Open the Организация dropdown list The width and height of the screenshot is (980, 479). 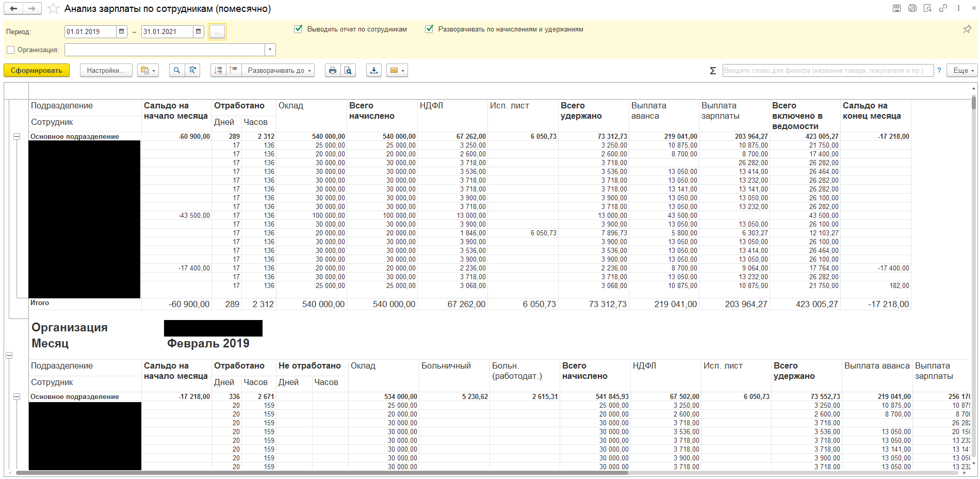[270, 50]
